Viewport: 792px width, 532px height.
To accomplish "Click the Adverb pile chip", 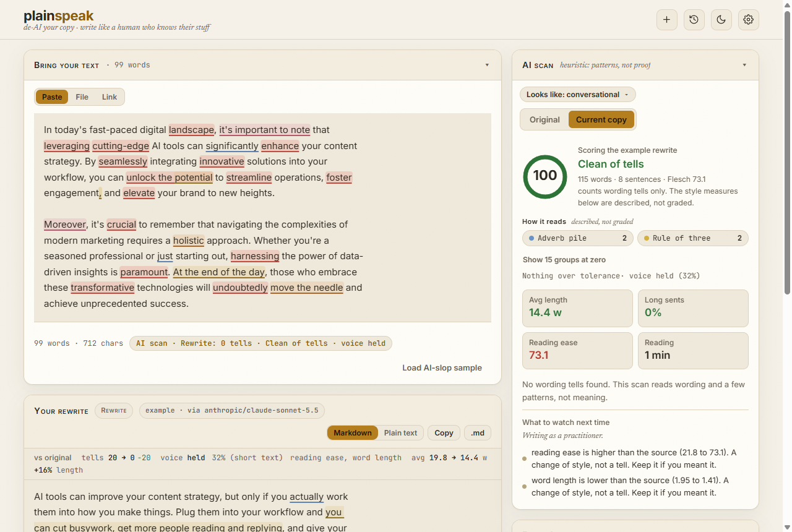I will point(578,238).
